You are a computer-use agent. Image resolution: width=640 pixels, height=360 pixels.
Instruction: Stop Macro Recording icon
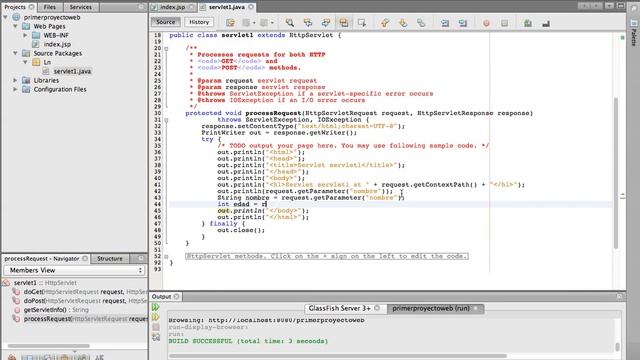coord(504,23)
